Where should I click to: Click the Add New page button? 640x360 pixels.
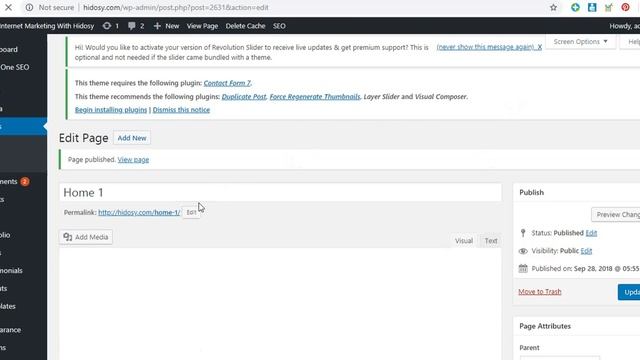click(132, 138)
